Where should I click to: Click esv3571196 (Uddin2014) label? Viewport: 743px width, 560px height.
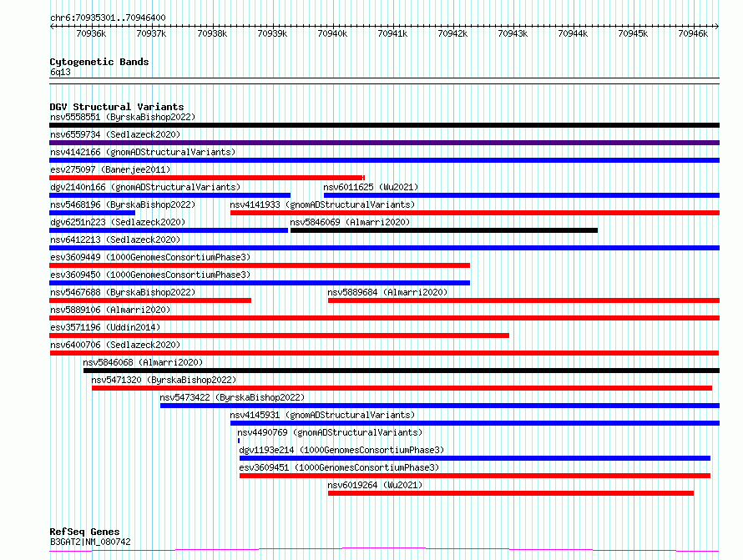105,327
